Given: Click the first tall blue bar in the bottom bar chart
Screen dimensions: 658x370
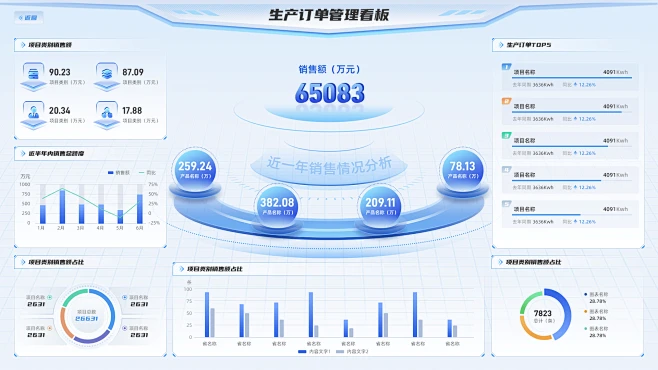Looking at the screenshot, I should click(x=207, y=315).
